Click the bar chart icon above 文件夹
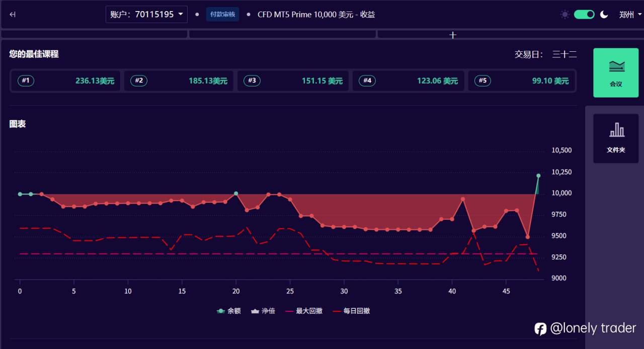This screenshot has height=349, width=644. point(617,130)
